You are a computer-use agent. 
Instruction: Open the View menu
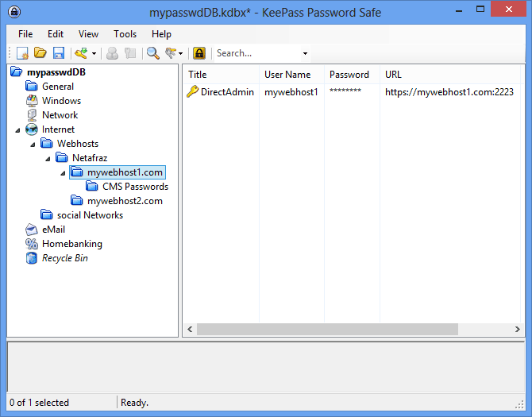click(88, 34)
